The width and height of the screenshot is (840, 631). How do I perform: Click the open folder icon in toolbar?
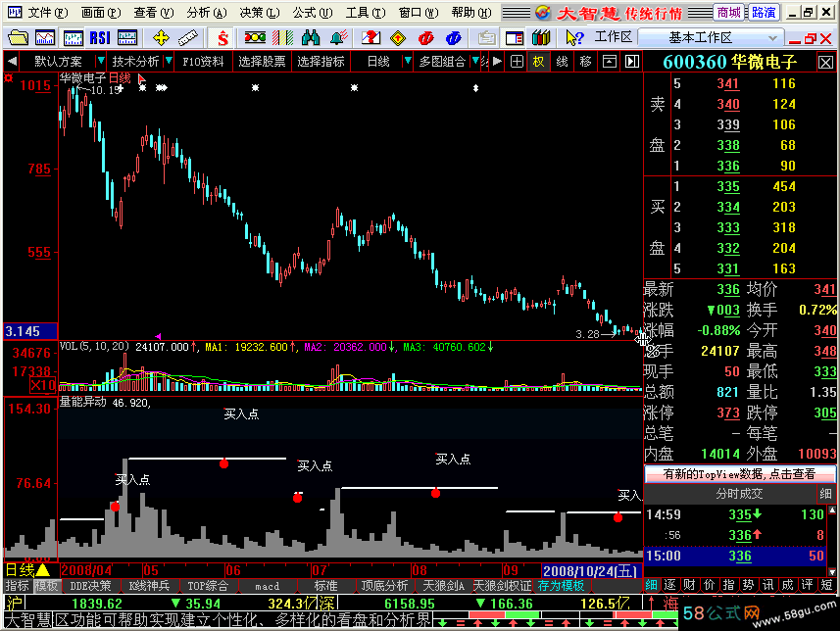(18, 38)
